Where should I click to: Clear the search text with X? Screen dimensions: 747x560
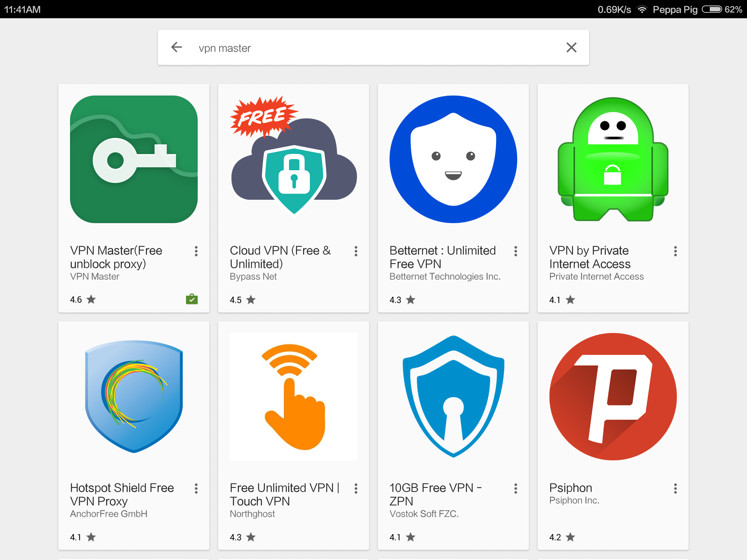571,47
